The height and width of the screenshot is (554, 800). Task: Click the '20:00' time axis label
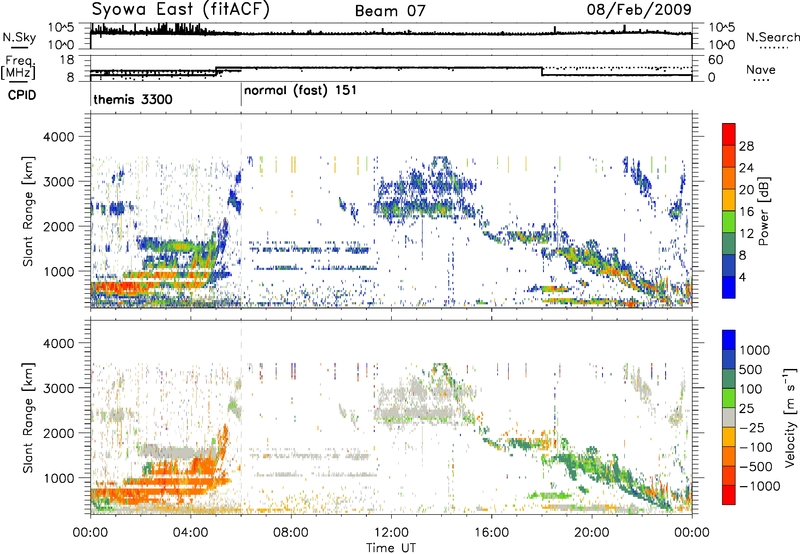[x=592, y=533]
